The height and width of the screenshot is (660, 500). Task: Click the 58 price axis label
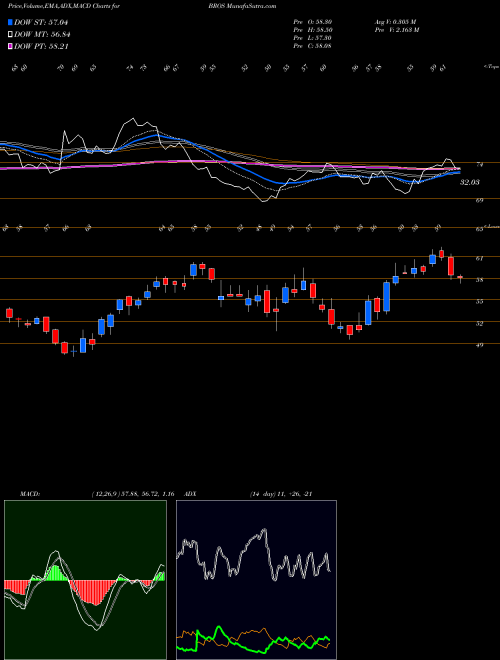[479, 280]
